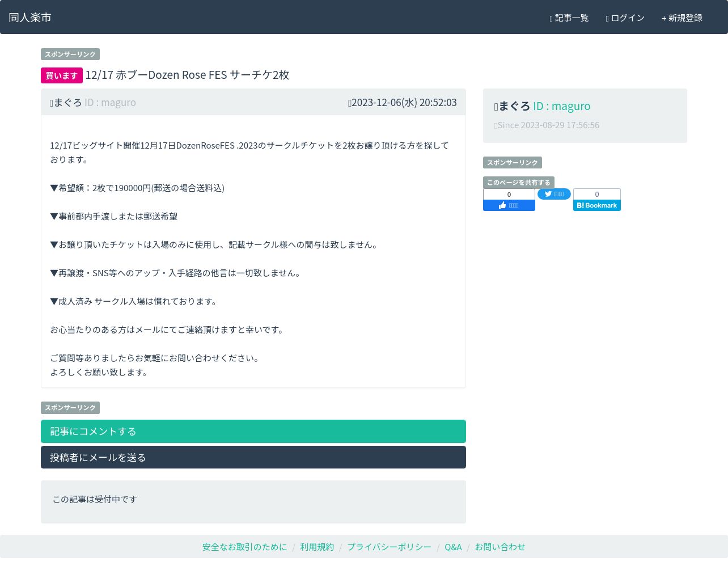The height and width of the screenshot is (570, 728).
Task: Click the 投稿者にメールを送る button
Action: tap(253, 457)
